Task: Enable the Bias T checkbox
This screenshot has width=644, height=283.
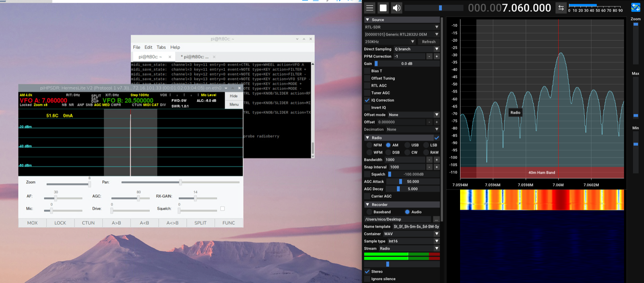Action: tap(367, 71)
